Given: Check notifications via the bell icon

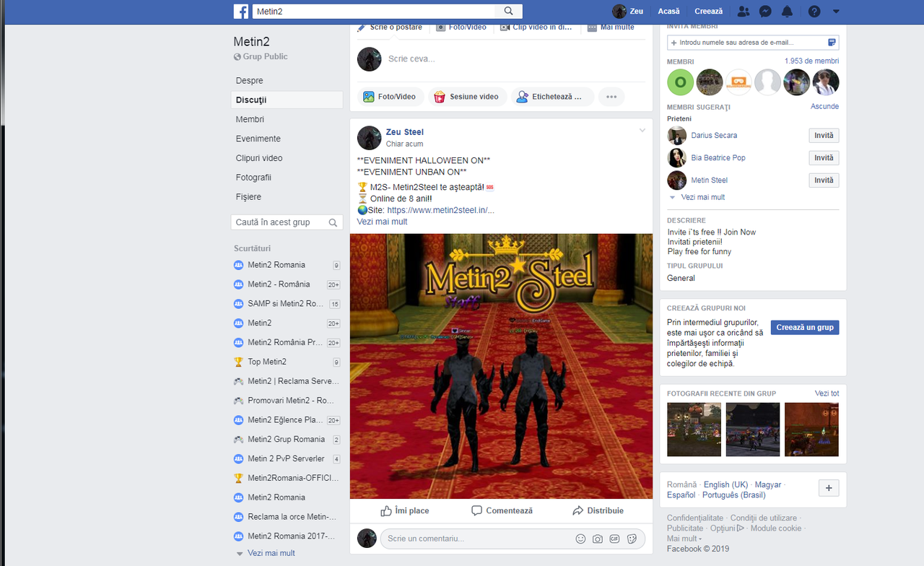Looking at the screenshot, I should point(787,11).
